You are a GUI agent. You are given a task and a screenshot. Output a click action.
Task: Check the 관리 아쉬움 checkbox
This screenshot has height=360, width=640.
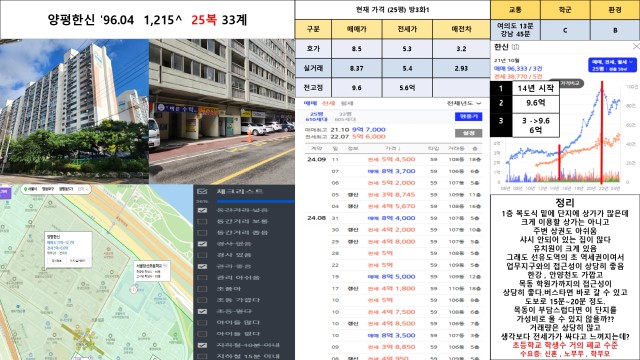point(202,278)
